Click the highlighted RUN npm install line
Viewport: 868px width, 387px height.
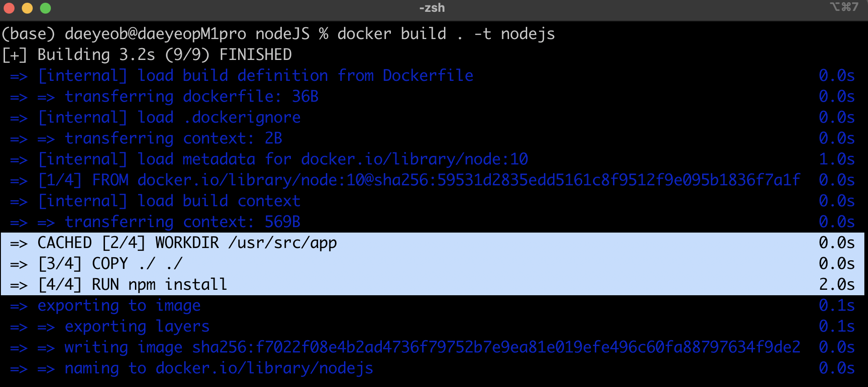click(x=132, y=285)
